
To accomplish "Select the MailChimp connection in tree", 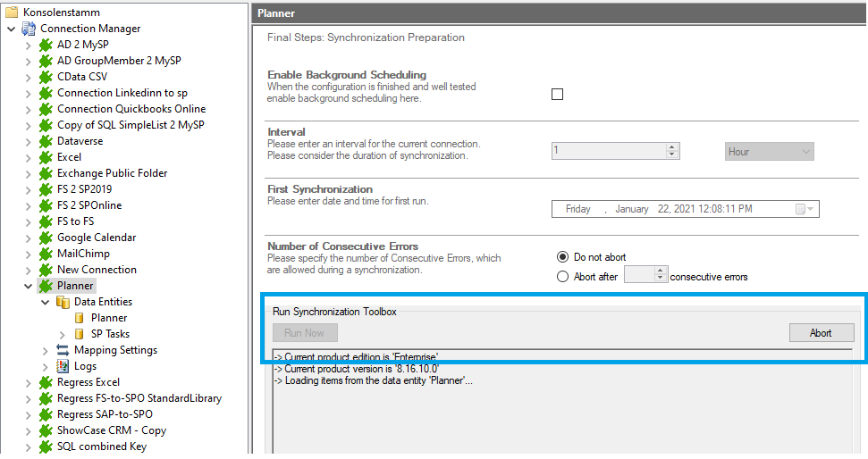I will point(83,254).
